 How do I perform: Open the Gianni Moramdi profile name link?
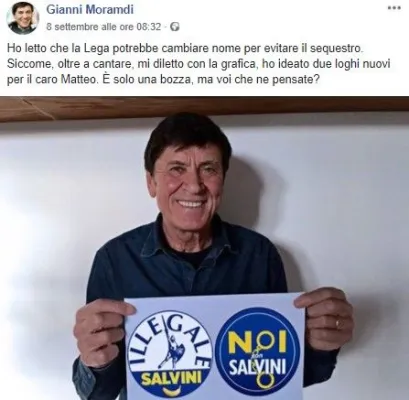click(x=90, y=9)
